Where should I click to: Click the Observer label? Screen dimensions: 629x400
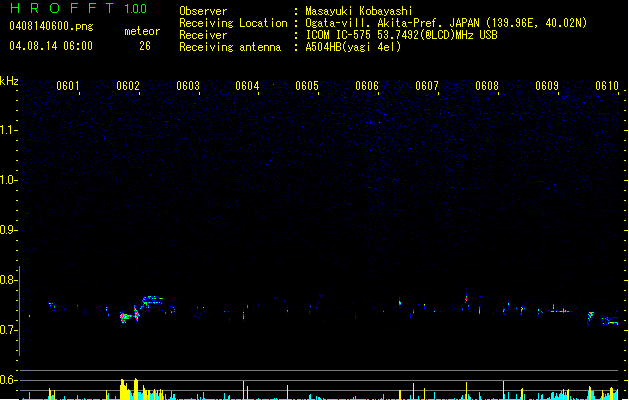(x=203, y=11)
